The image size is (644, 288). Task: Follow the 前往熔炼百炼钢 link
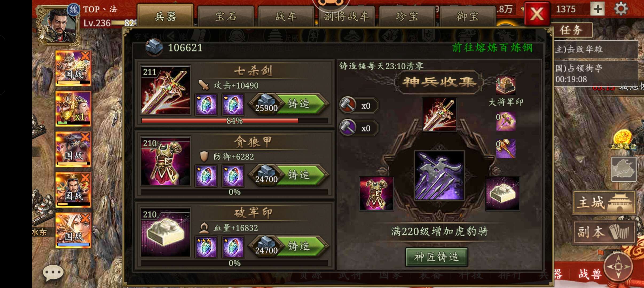pyautogui.click(x=492, y=48)
